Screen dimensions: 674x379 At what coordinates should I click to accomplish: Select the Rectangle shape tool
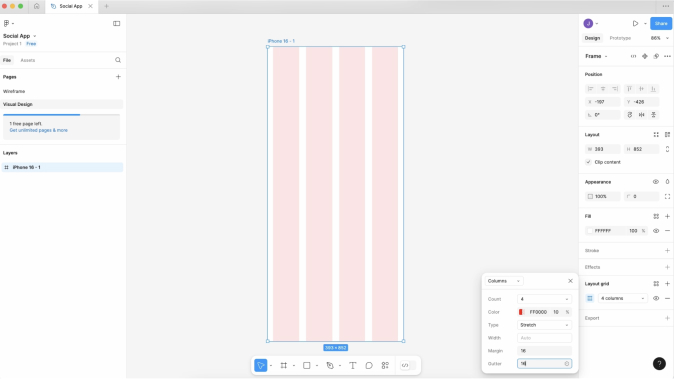[x=306, y=365]
